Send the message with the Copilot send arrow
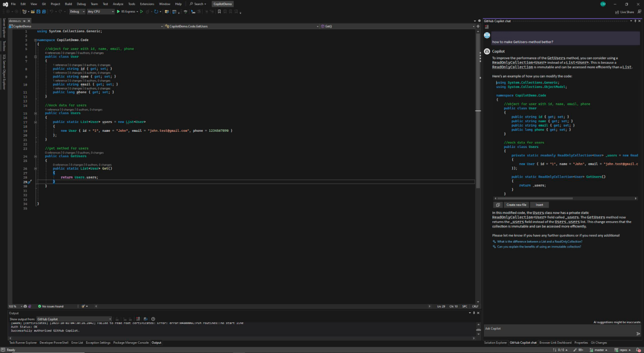Image resolution: width=644 pixels, height=353 pixels. pos(638,334)
